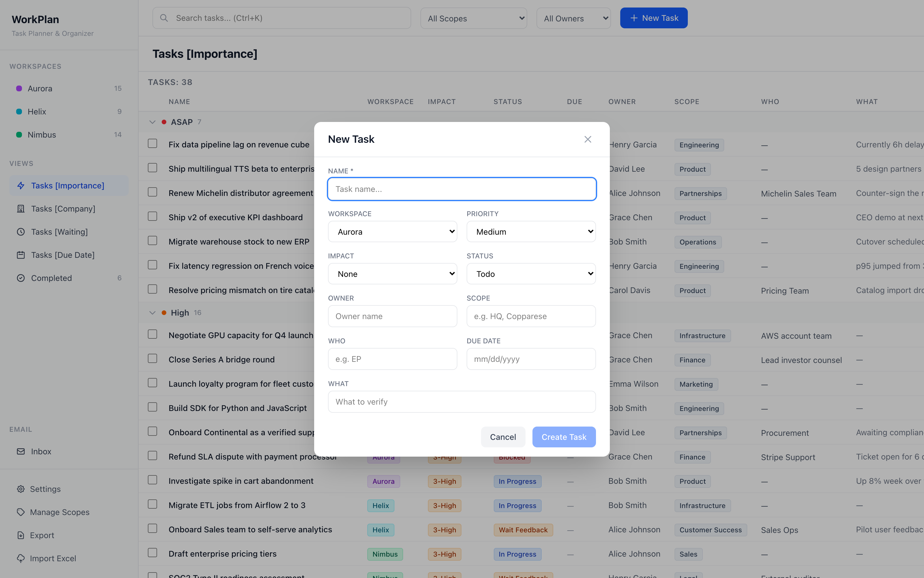
Task: Open Impact dropdown showing None
Action: (x=392, y=274)
